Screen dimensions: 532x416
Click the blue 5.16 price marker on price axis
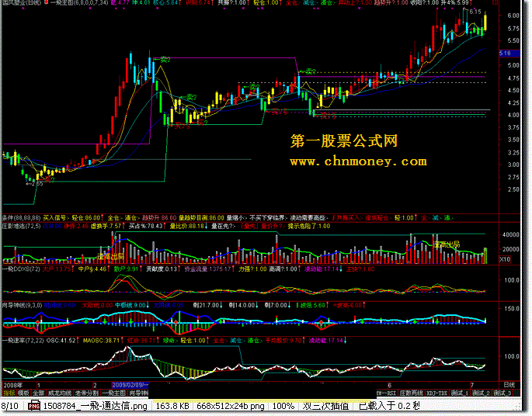[509, 54]
